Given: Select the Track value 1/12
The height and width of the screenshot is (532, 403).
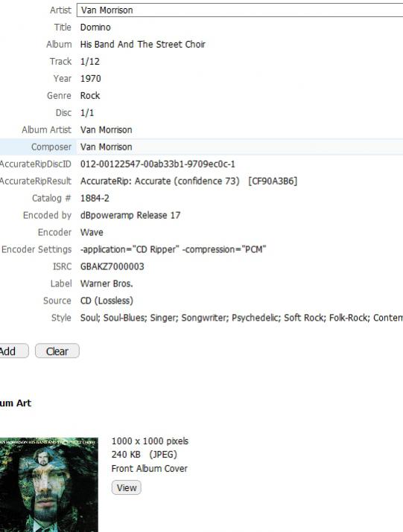Looking at the screenshot, I should pyautogui.click(x=90, y=62).
